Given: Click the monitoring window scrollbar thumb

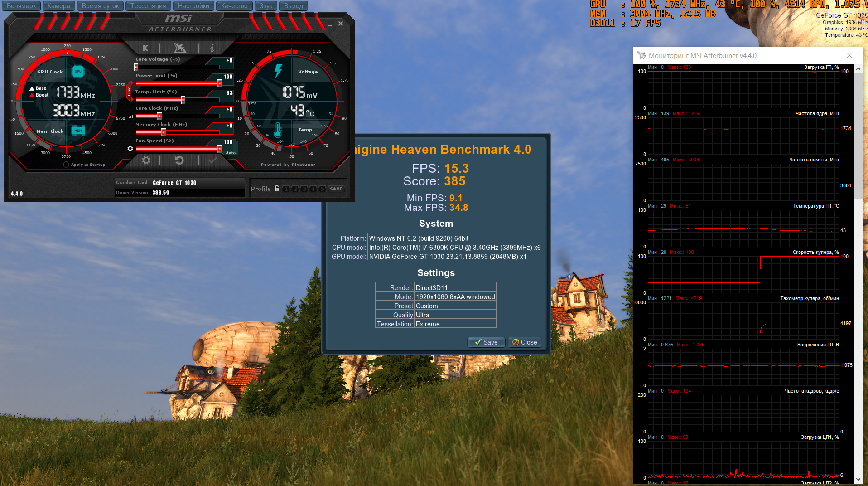Looking at the screenshot, I should pos(858,136).
